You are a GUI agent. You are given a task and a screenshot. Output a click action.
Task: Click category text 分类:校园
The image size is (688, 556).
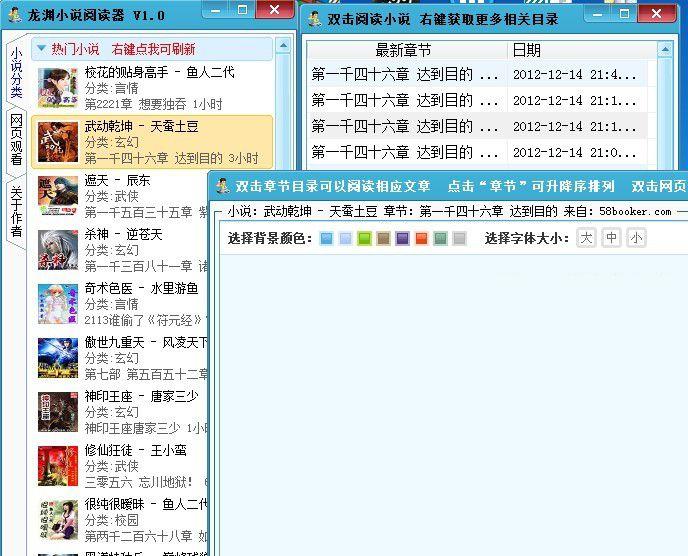[x=111, y=520]
